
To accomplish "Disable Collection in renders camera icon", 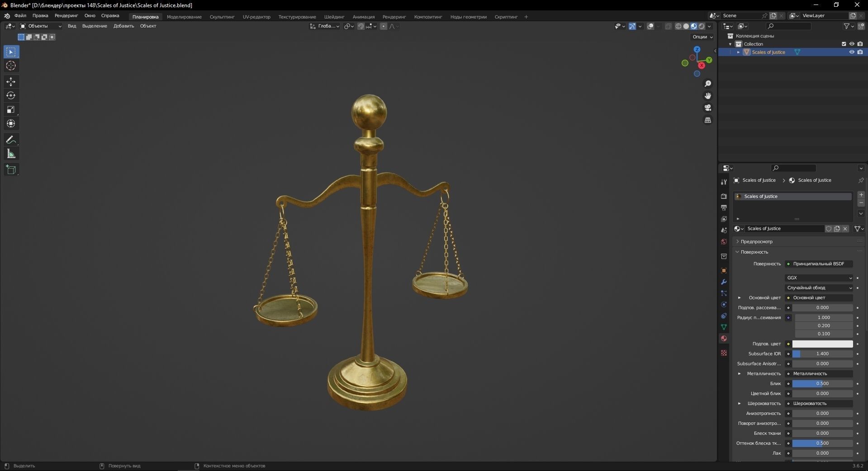I will click(x=860, y=44).
